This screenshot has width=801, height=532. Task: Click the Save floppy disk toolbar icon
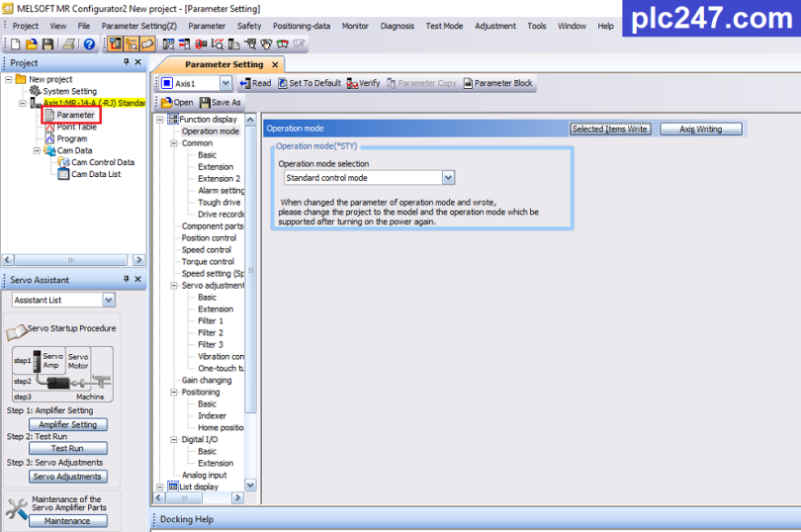(47, 44)
